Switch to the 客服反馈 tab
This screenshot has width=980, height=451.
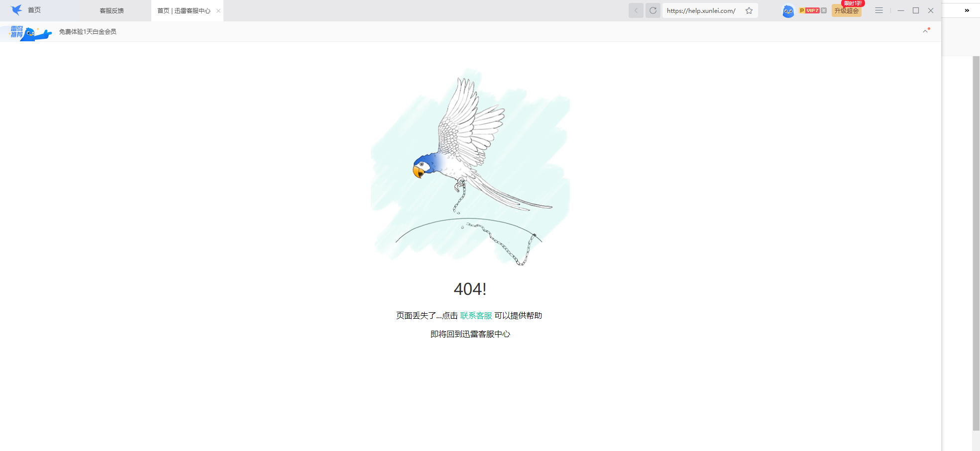(x=111, y=10)
